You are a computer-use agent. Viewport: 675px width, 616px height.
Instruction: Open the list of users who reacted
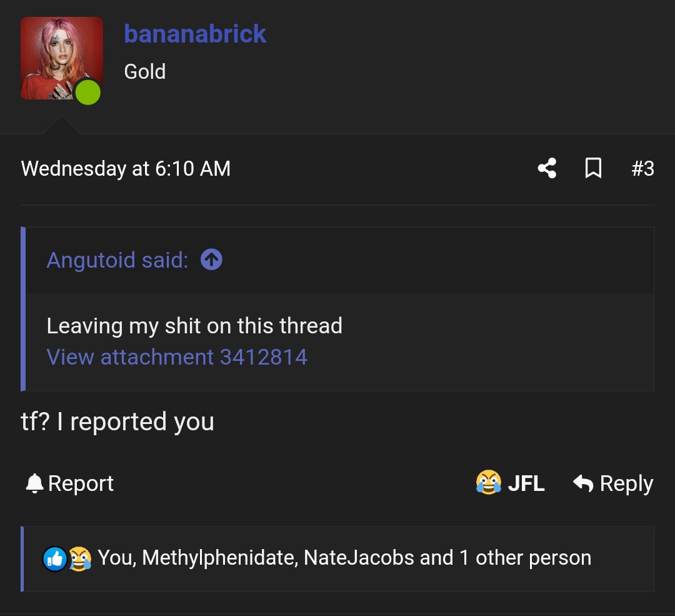coord(344,558)
